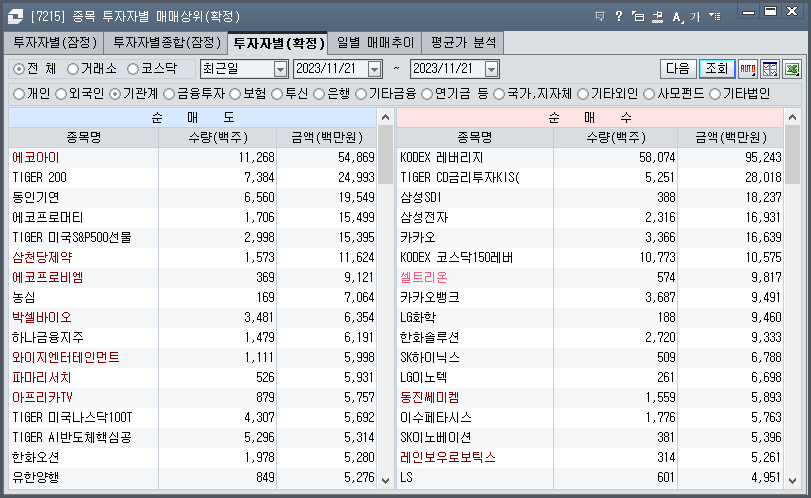
Task: Choose 기관계 investor radio button
Action: coord(115,94)
